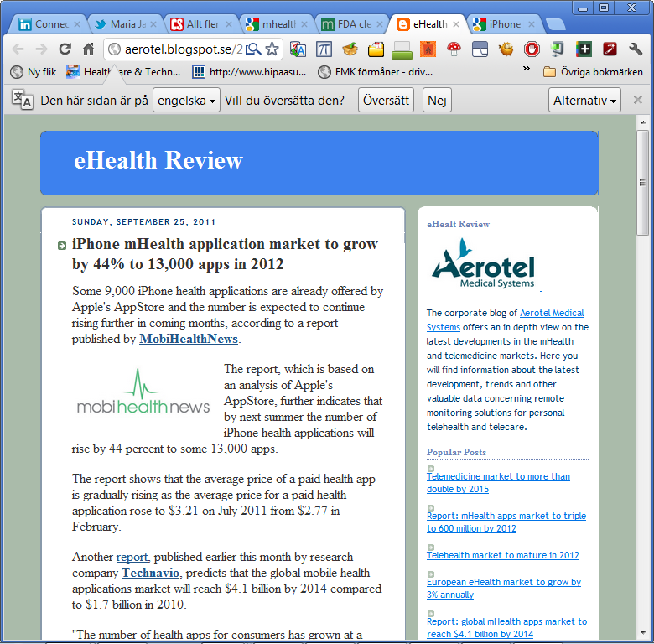Image resolution: width=654 pixels, height=644 pixels.
Task: Click the mobihealthnews logo image
Action: click(x=143, y=392)
